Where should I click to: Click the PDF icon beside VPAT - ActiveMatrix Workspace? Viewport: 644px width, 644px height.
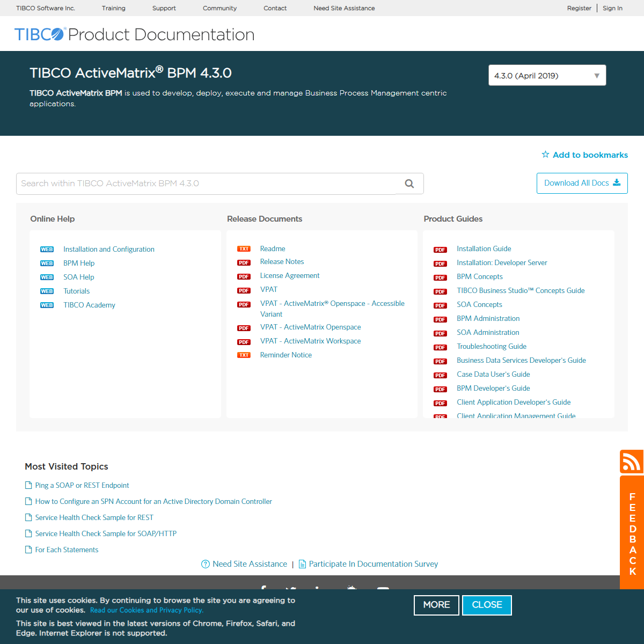pos(244,342)
